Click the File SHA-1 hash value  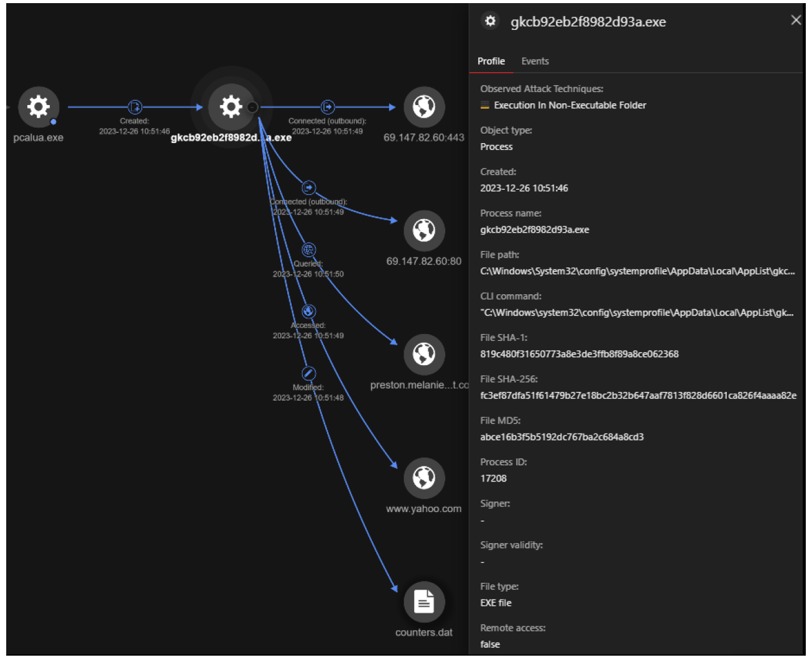coord(579,354)
